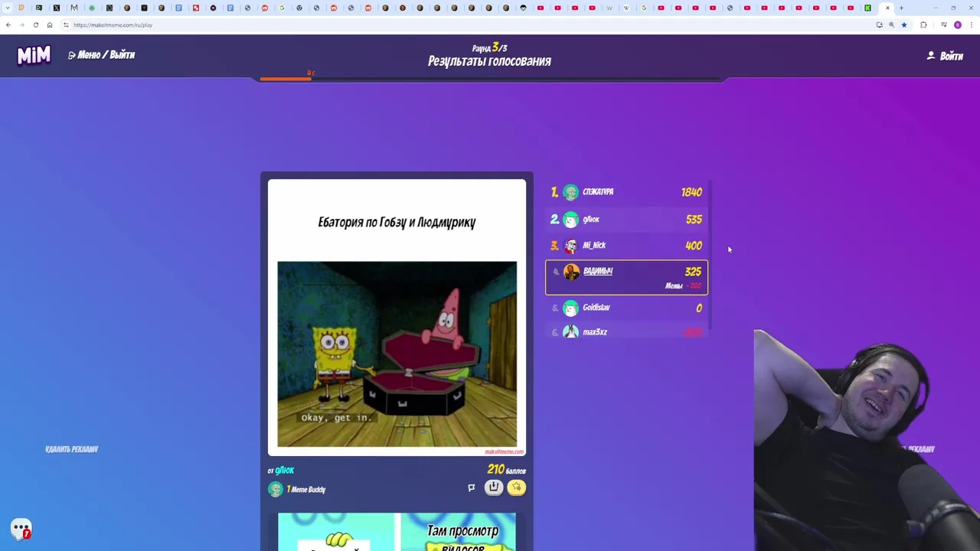Image resolution: width=980 pixels, height=551 pixels.
Task: Click СПЭКАТУРА player avatar
Action: click(570, 192)
